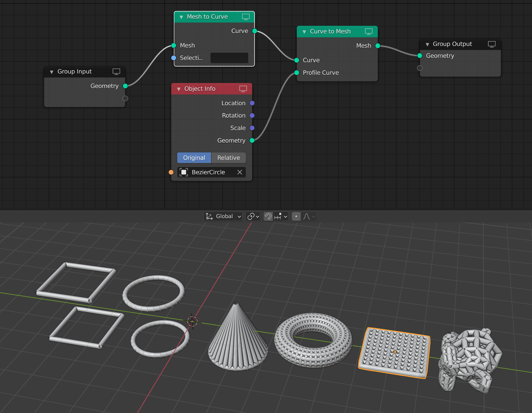This screenshot has width=532, height=413.
Task: Click the monitor icon on the Group Input node
Action: 116,71
